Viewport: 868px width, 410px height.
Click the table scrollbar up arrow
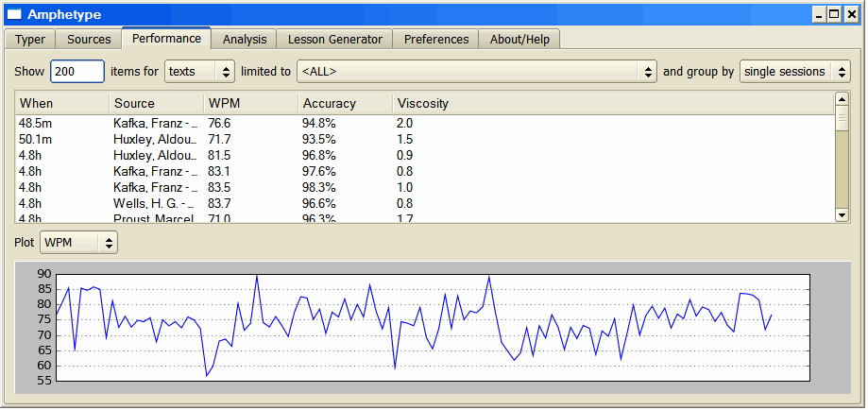(842, 99)
